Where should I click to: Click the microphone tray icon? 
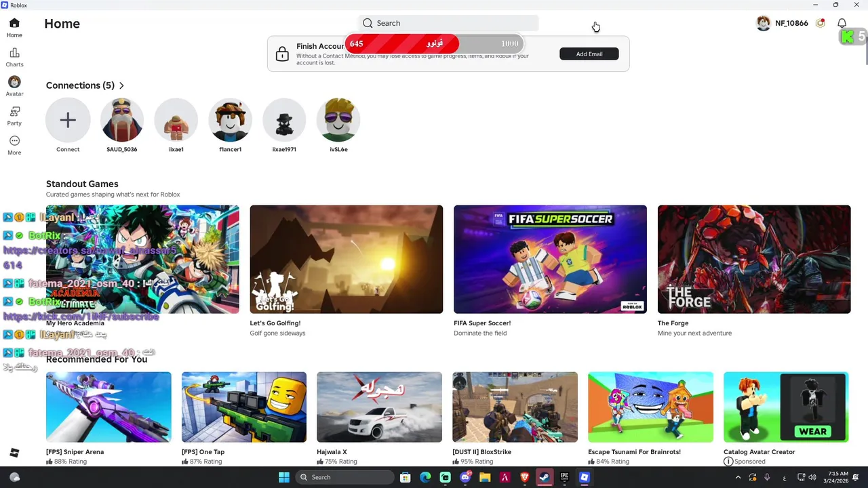[768, 477]
